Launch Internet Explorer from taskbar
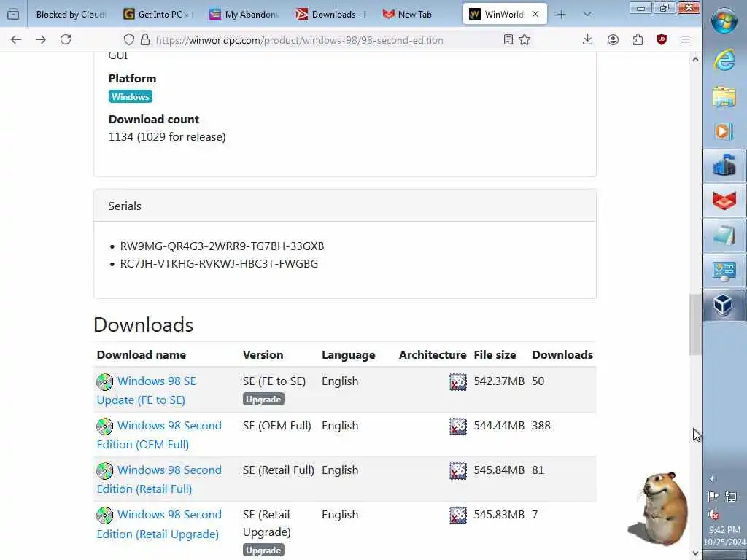Screen dimensions: 747x560 pyautogui.click(x=724, y=61)
